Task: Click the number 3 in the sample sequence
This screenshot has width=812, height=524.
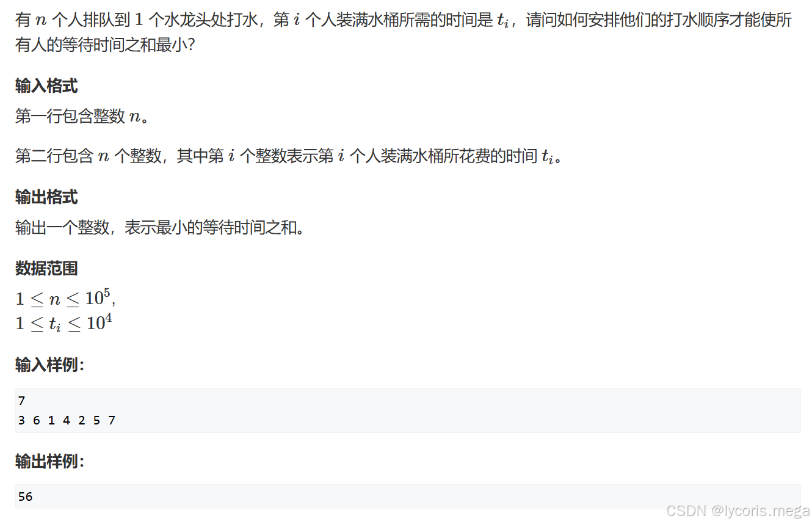Action: pyautogui.click(x=22, y=420)
